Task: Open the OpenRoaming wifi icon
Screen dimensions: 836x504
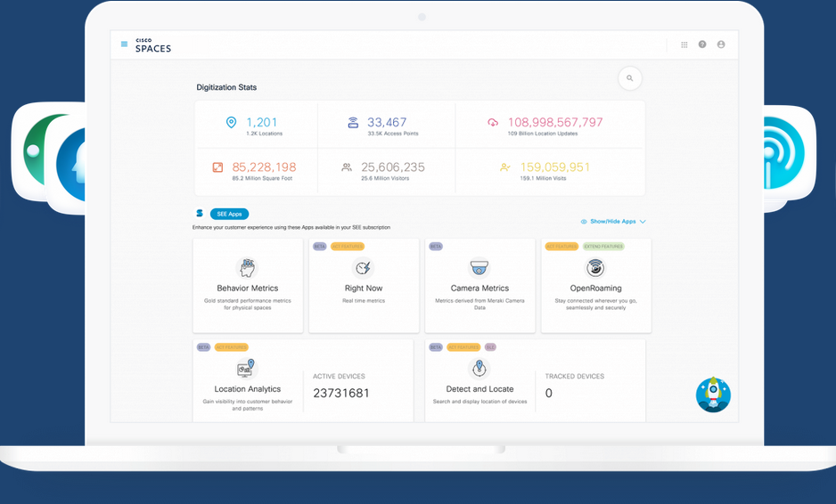Action: pyautogui.click(x=595, y=268)
